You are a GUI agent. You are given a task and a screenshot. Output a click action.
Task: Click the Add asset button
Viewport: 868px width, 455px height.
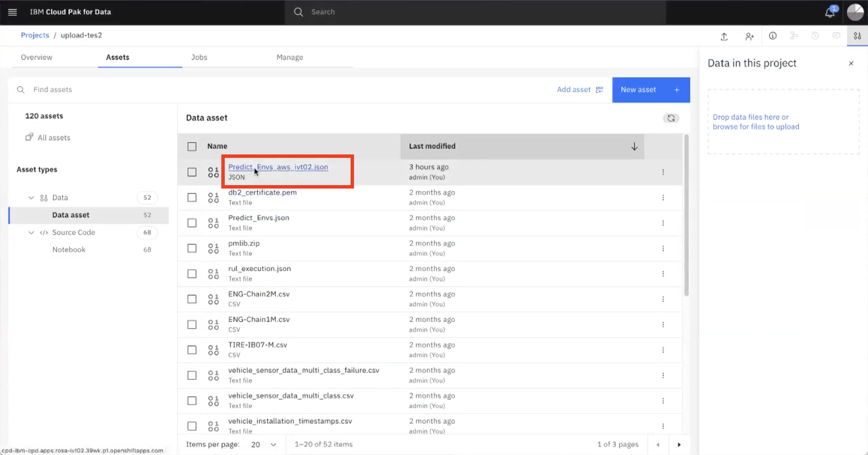pyautogui.click(x=580, y=90)
